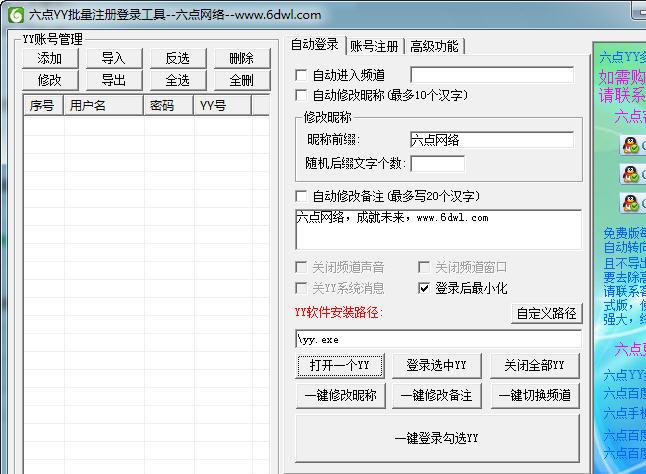Viewport: 646px width, 474px height.
Task: Click the 导入 button
Action: [x=113, y=59]
